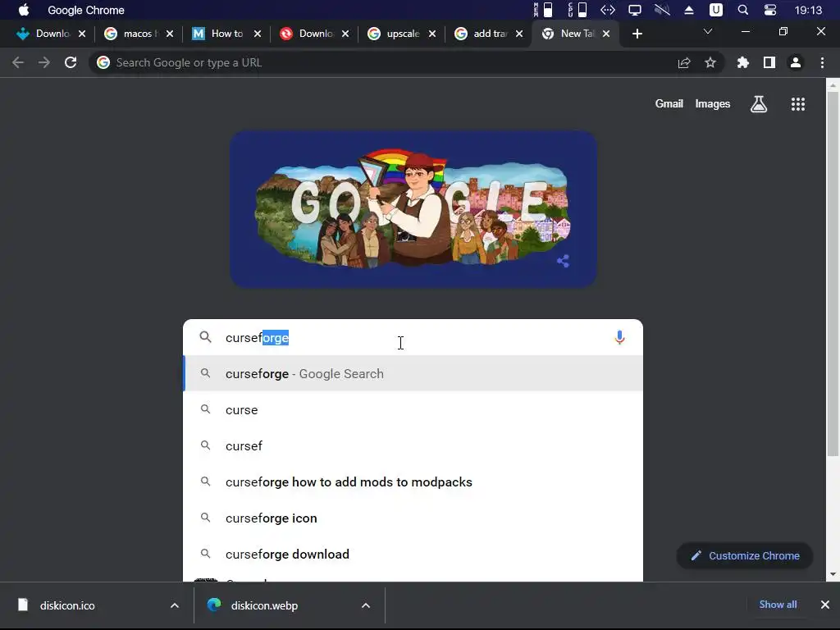Open the Apple menu

click(x=24, y=10)
